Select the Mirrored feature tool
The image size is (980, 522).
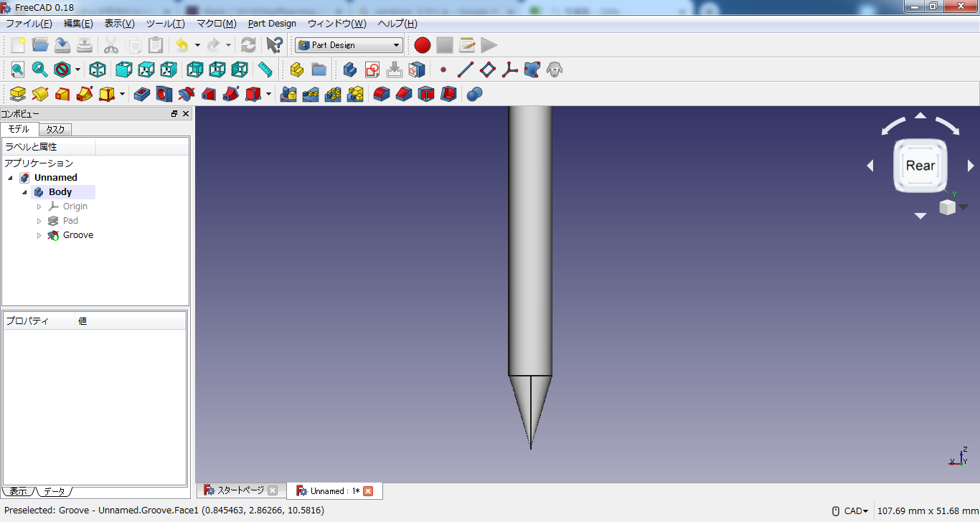[288, 94]
